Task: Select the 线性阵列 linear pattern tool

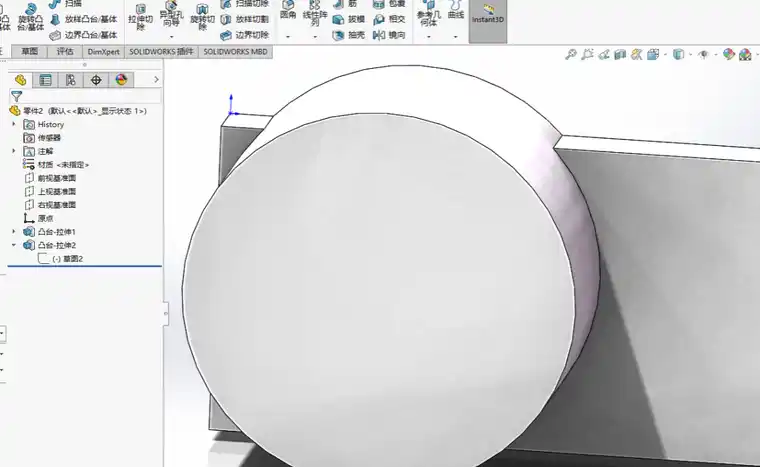Action: coord(315,14)
